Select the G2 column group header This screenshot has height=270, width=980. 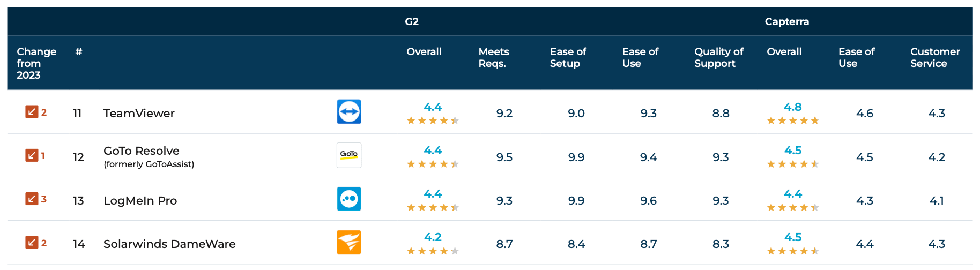pyautogui.click(x=412, y=22)
